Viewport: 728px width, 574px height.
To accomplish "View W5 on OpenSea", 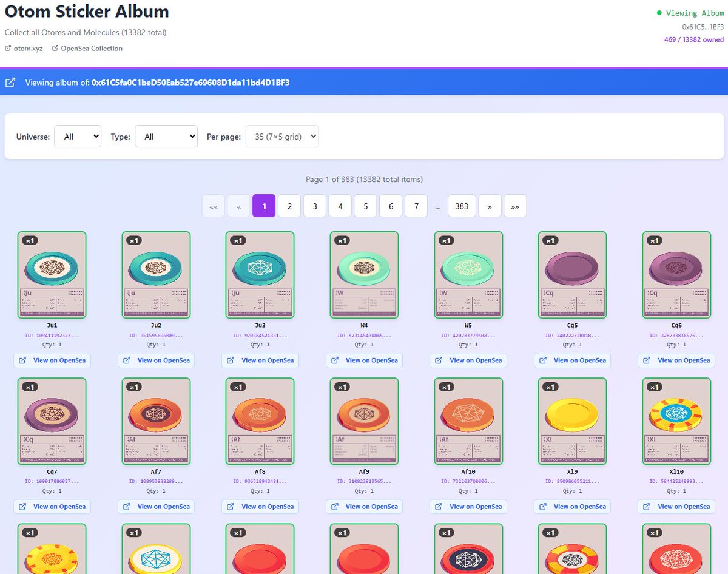I will pos(468,360).
